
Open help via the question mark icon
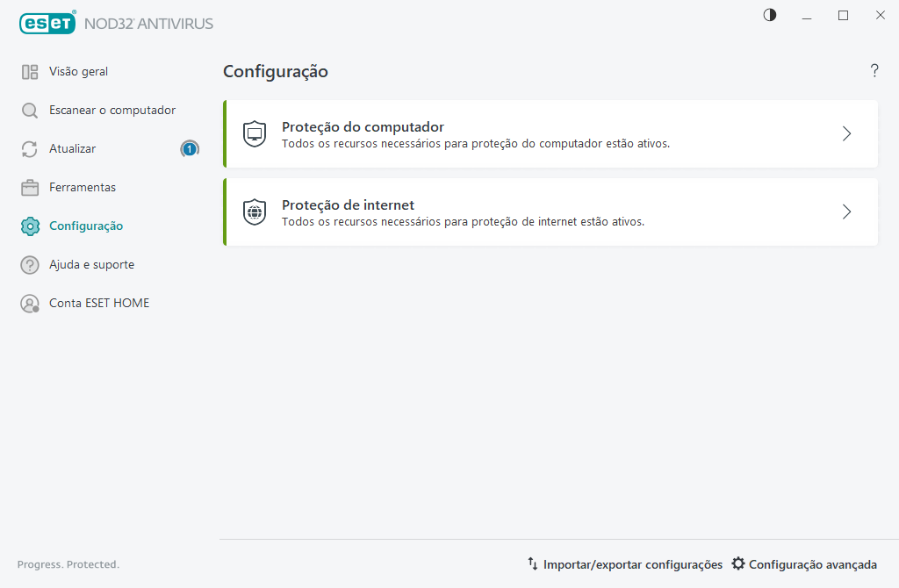(x=874, y=71)
